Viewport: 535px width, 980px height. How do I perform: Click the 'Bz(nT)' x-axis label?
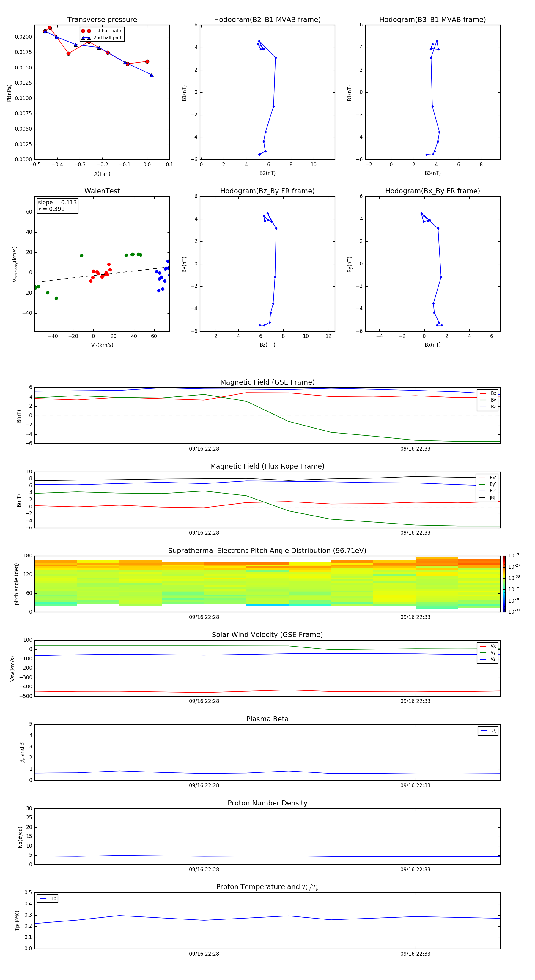click(267, 345)
